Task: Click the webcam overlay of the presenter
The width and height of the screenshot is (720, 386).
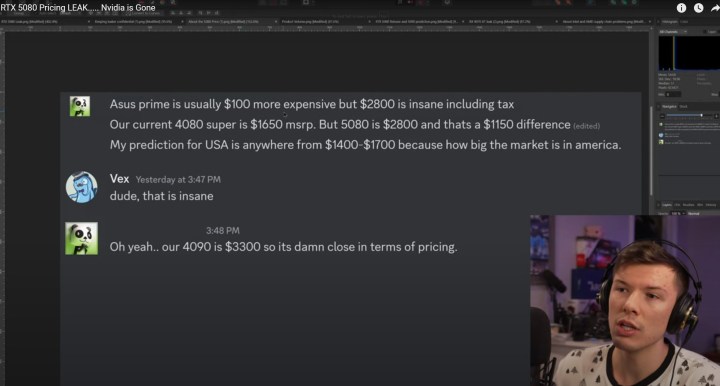Action: tap(625, 301)
